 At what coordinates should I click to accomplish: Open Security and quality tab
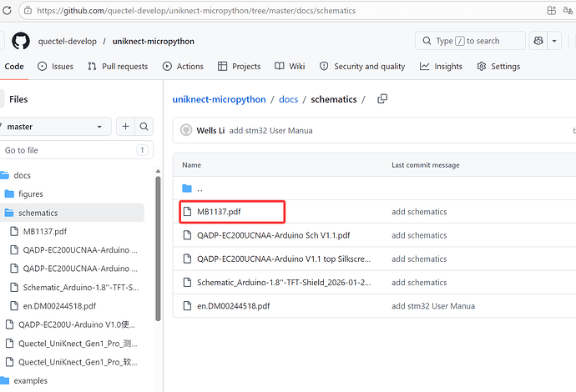[x=362, y=67]
